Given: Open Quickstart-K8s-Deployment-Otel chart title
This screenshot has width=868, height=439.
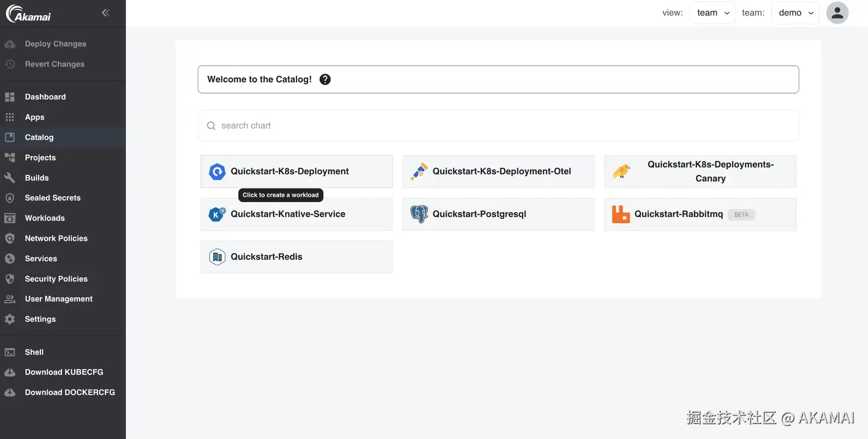Looking at the screenshot, I should pyautogui.click(x=502, y=171).
